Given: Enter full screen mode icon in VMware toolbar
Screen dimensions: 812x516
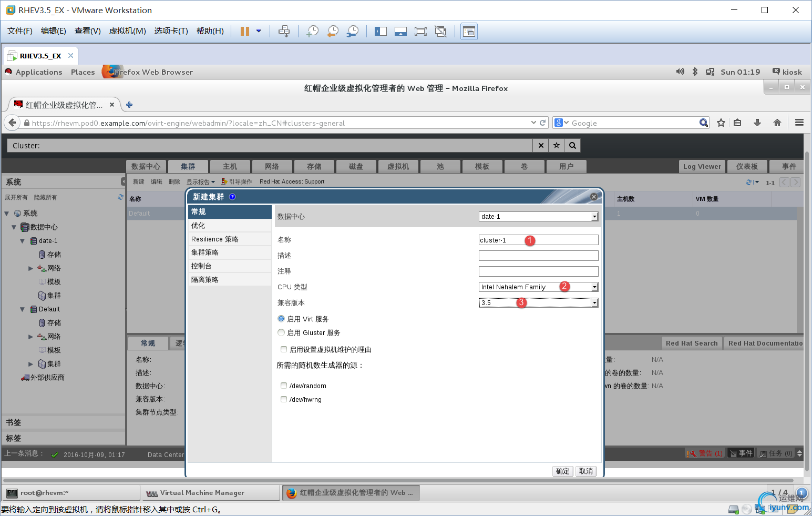Looking at the screenshot, I should click(x=420, y=31).
